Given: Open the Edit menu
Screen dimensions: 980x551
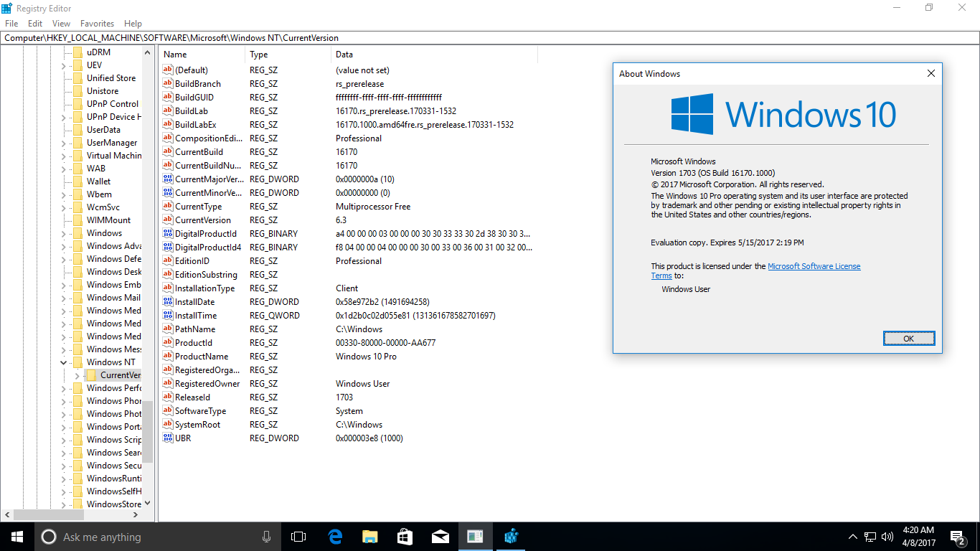Looking at the screenshot, I should 35,24.
